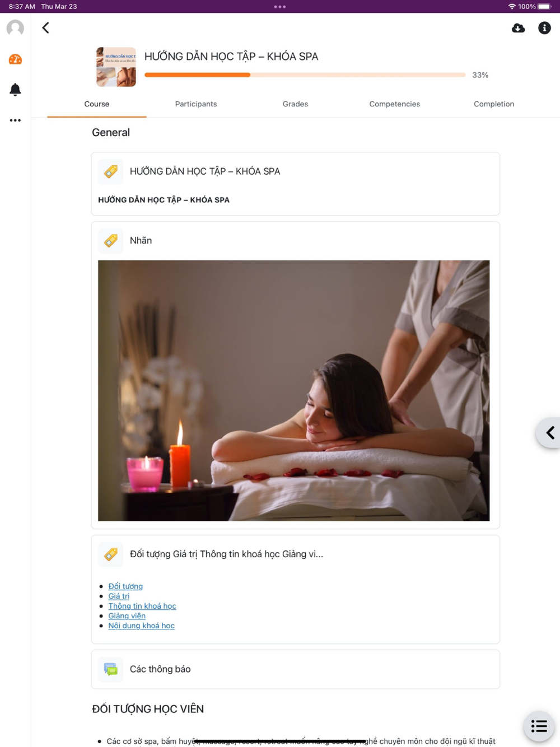The height and width of the screenshot is (747, 560).
Task: Open notifications bell icon
Action: point(15,90)
